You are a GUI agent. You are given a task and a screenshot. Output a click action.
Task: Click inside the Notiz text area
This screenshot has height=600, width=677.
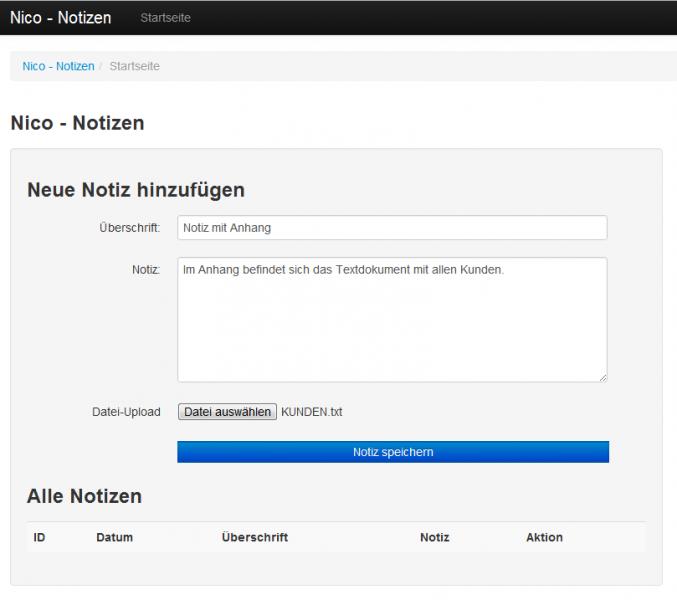pyautogui.click(x=392, y=320)
